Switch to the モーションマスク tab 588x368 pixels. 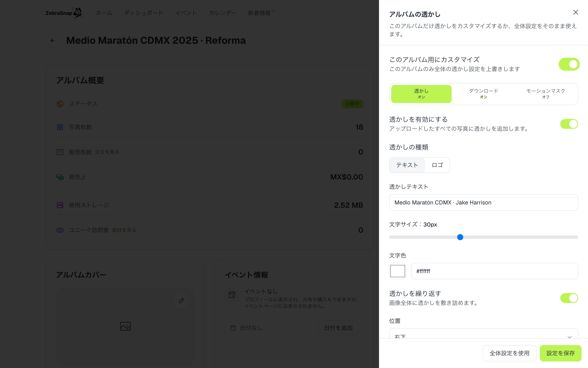click(x=546, y=94)
